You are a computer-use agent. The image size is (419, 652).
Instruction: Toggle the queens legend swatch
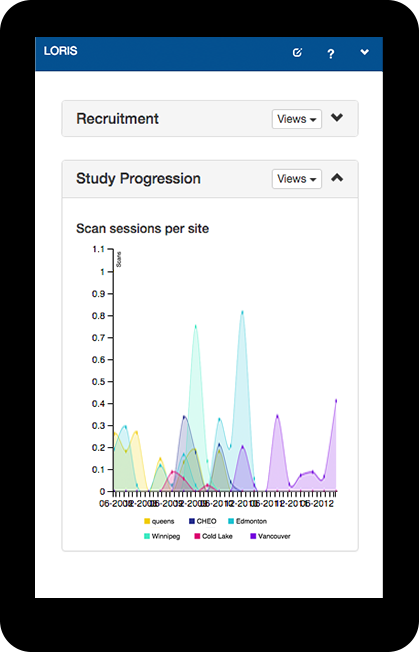click(147, 521)
